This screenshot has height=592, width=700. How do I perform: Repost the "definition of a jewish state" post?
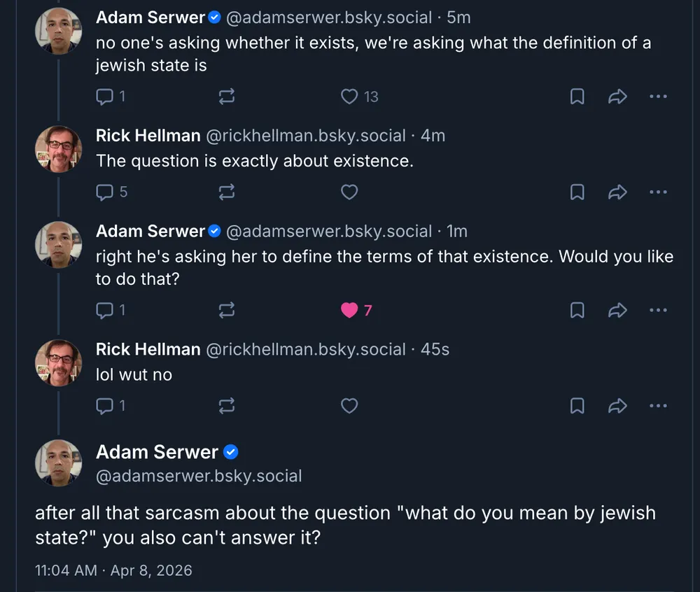pyautogui.click(x=227, y=97)
